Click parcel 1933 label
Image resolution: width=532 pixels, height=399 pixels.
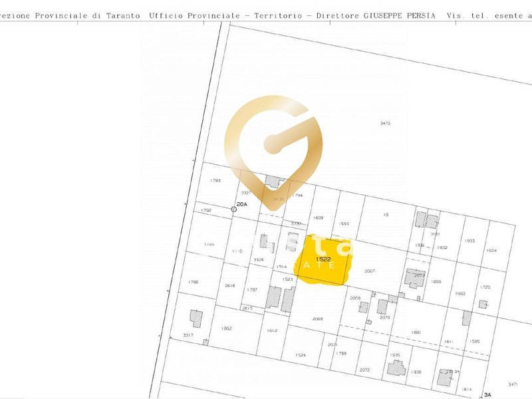pos(469,241)
